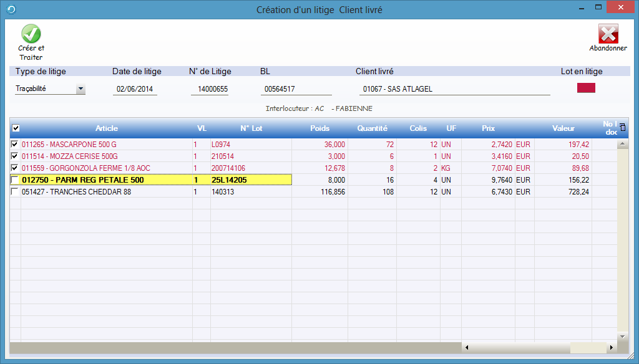Click the small column options icon in the grid header

tap(622, 128)
